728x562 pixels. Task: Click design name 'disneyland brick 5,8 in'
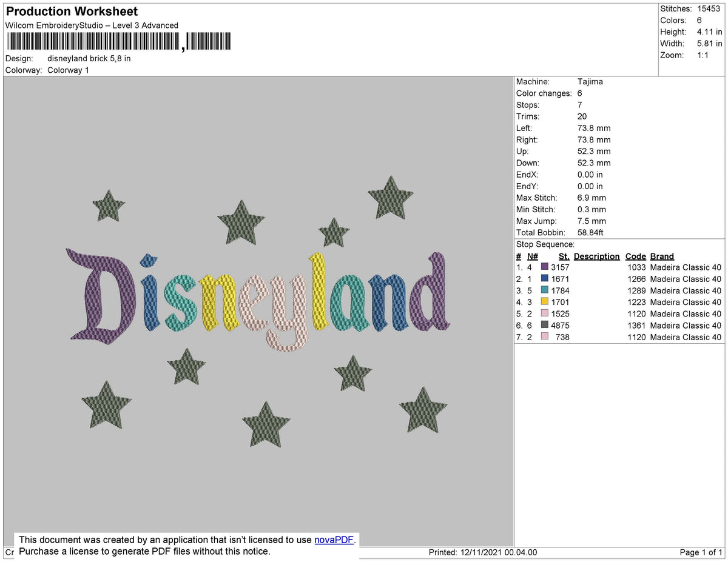pyautogui.click(x=89, y=59)
